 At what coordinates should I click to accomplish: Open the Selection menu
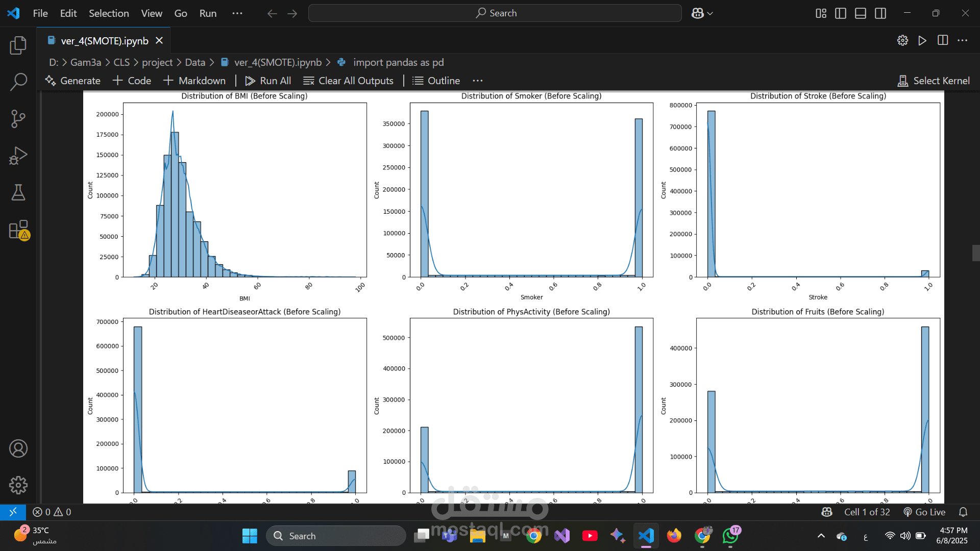tap(109, 13)
